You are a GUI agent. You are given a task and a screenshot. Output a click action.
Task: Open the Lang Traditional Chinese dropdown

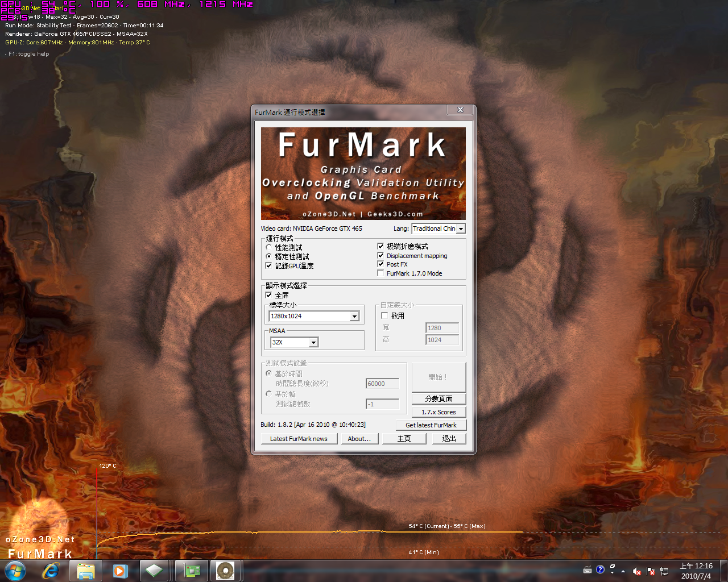coord(439,228)
